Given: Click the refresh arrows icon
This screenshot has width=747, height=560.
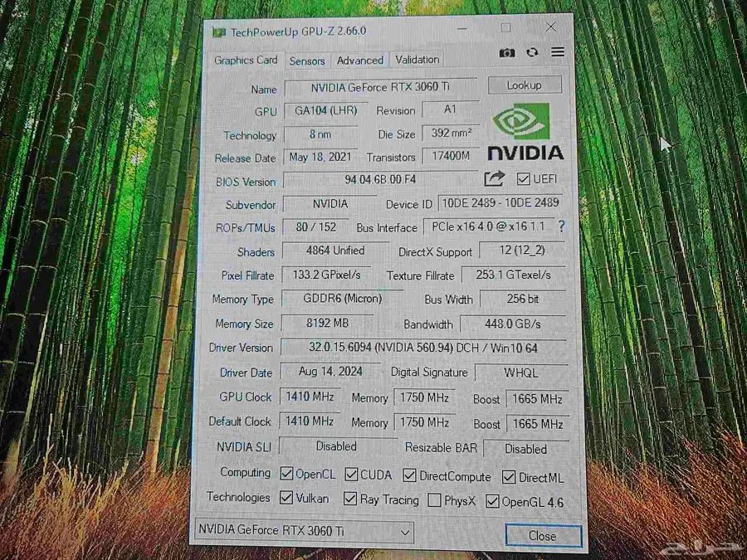Looking at the screenshot, I should point(532,52).
